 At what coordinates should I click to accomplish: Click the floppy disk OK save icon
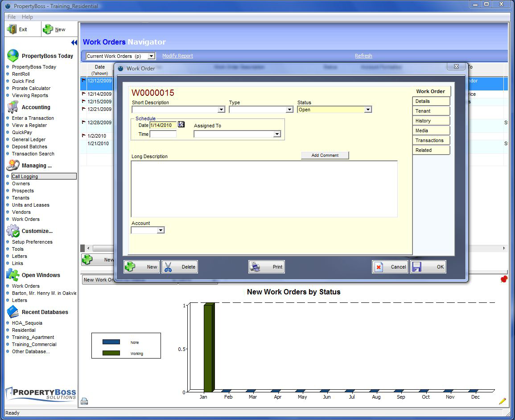pyautogui.click(x=417, y=267)
